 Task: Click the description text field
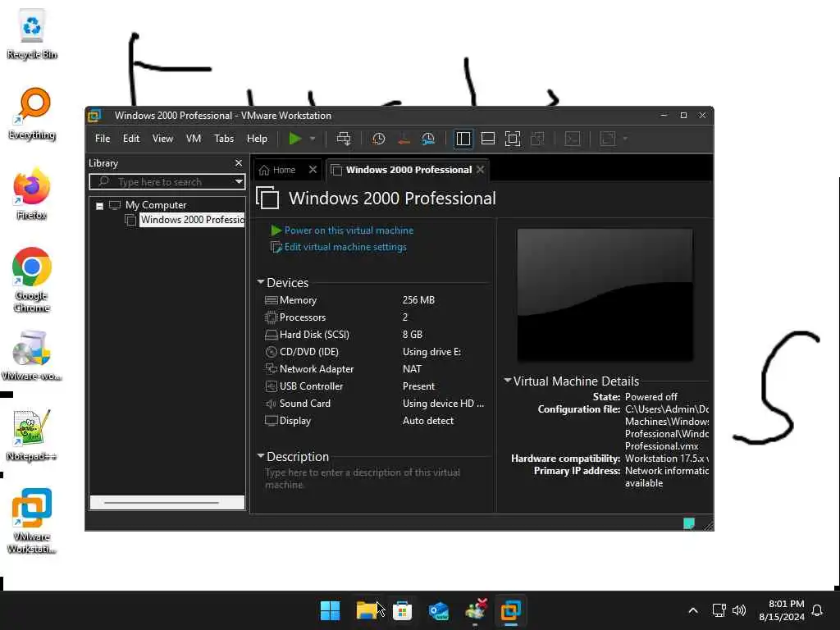click(x=375, y=478)
